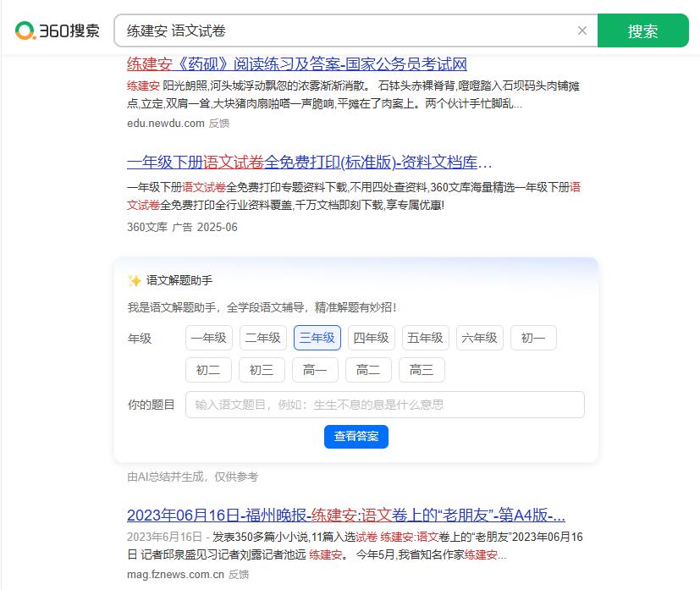Click edu.newdu.com source text

166,124
